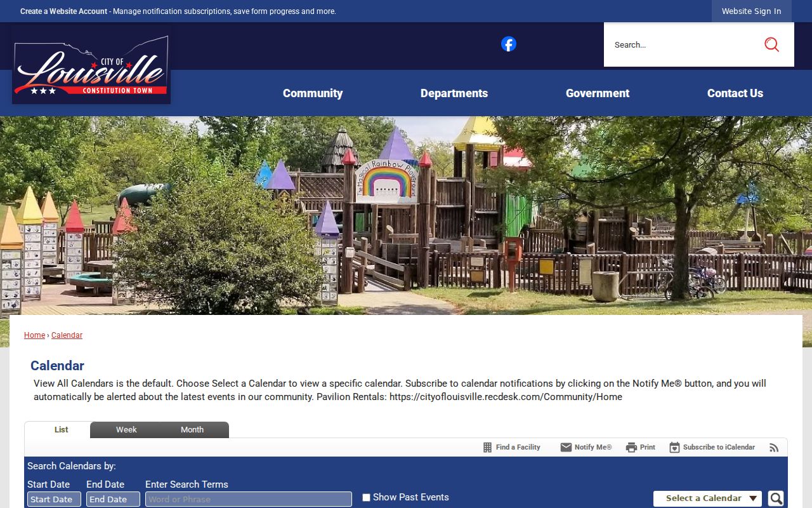Click the Subscribe to iCalendar icon
The image size is (812, 508).
point(674,448)
